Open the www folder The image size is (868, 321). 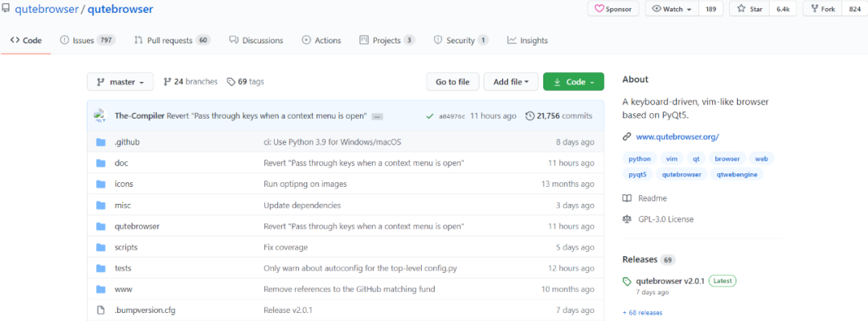(x=123, y=289)
